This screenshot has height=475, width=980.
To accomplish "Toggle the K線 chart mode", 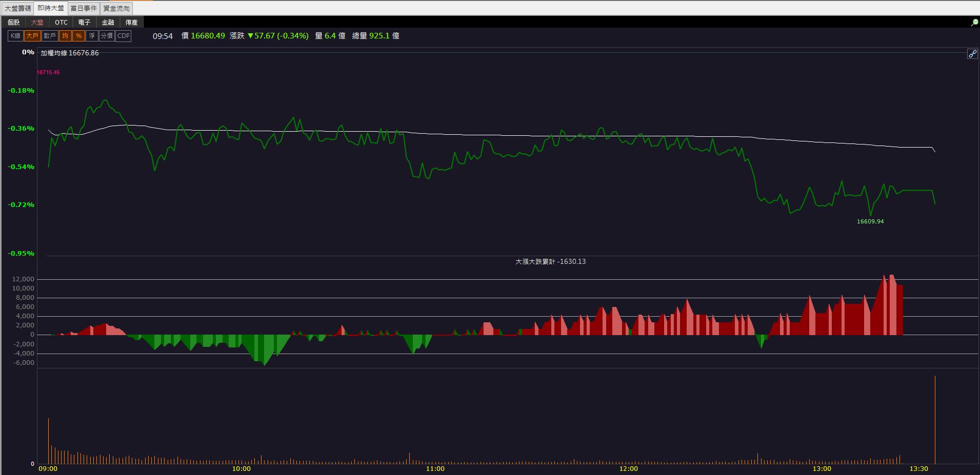I will pos(16,36).
